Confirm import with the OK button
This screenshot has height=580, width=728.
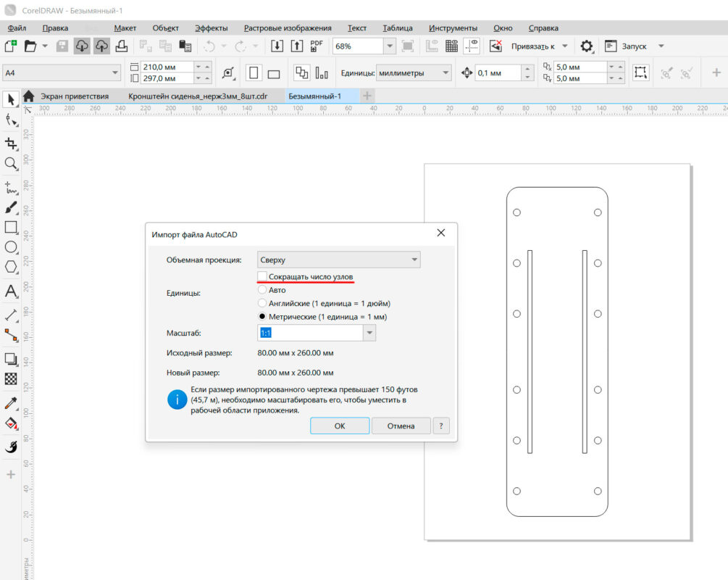pyautogui.click(x=339, y=426)
